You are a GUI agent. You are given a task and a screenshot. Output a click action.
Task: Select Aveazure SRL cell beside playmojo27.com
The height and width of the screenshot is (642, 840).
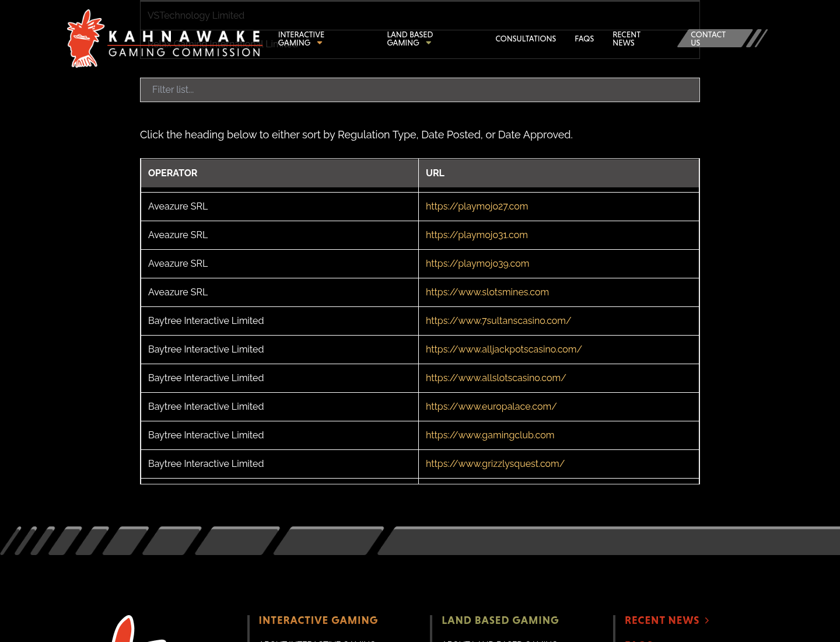click(x=279, y=207)
